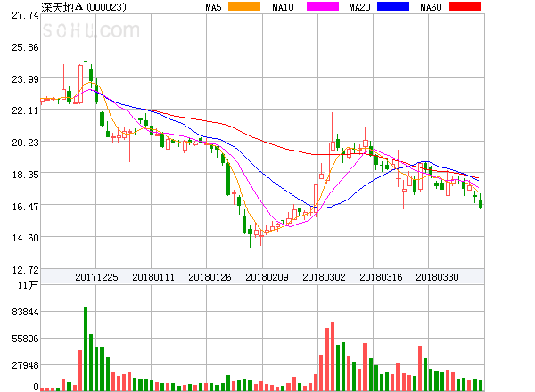Select the 20180302 date marker
Image resolution: width=535 pixels, height=392 pixels.
coord(324,277)
